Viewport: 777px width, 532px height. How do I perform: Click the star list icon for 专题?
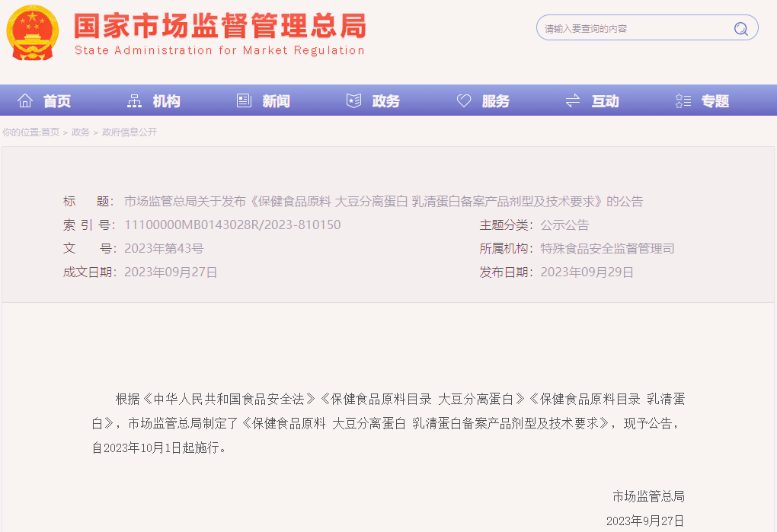[683, 100]
